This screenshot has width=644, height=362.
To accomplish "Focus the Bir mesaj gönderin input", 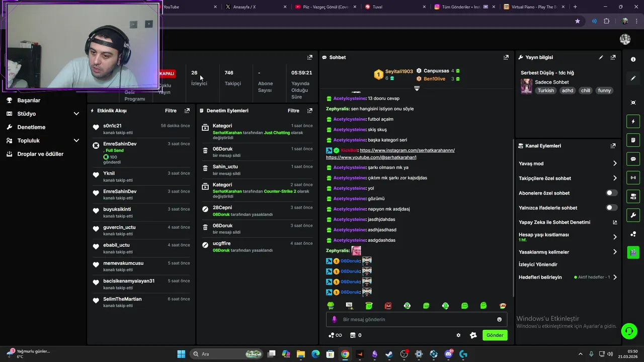I will [x=417, y=319].
